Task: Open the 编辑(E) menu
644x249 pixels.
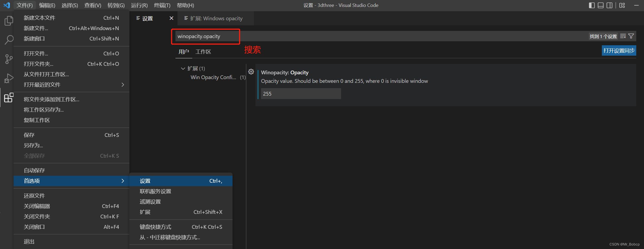Action: (x=47, y=5)
